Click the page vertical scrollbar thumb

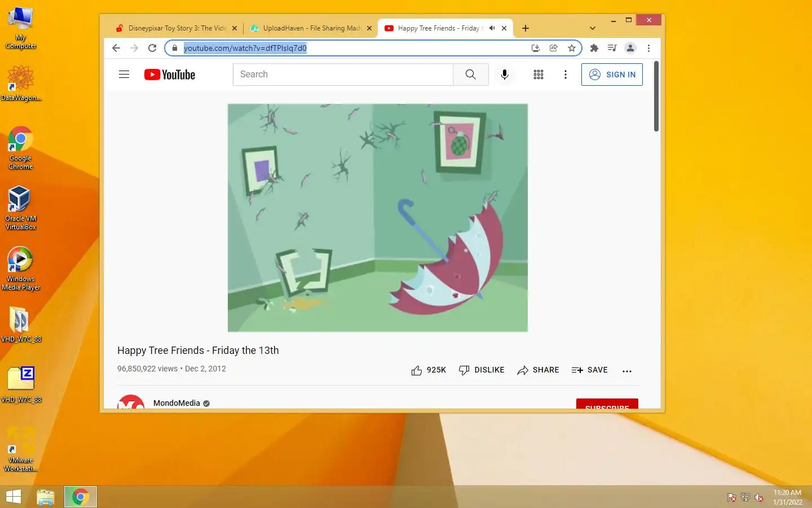click(x=656, y=96)
